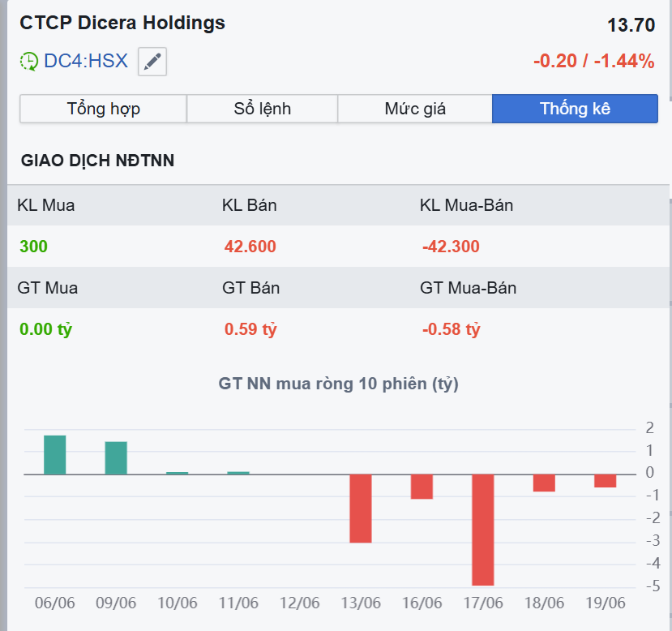Click the green bar for 09/06
The width and height of the screenshot is (672, 631).
coord(116,458)
